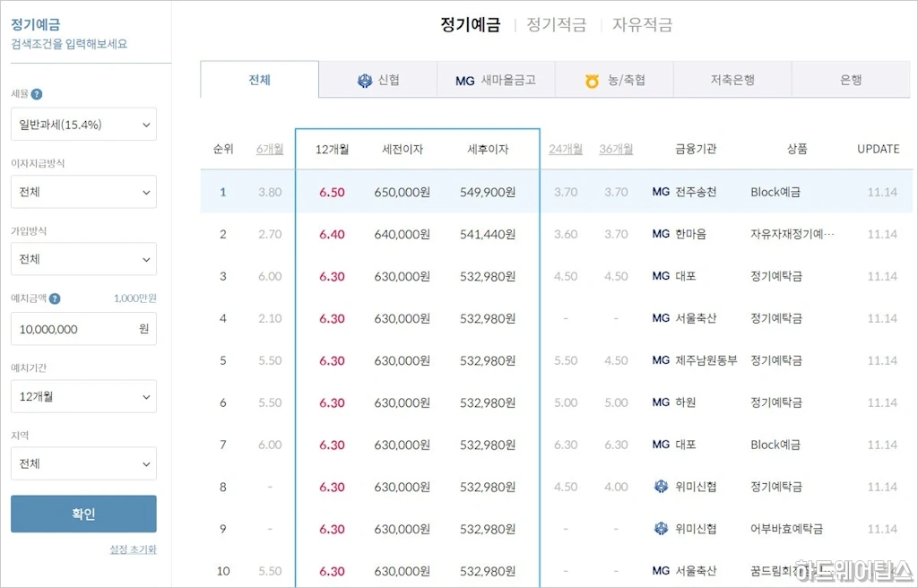This screenshot has height=588, width=918.
Task: Click 하원 institution name
Action: 686,402
